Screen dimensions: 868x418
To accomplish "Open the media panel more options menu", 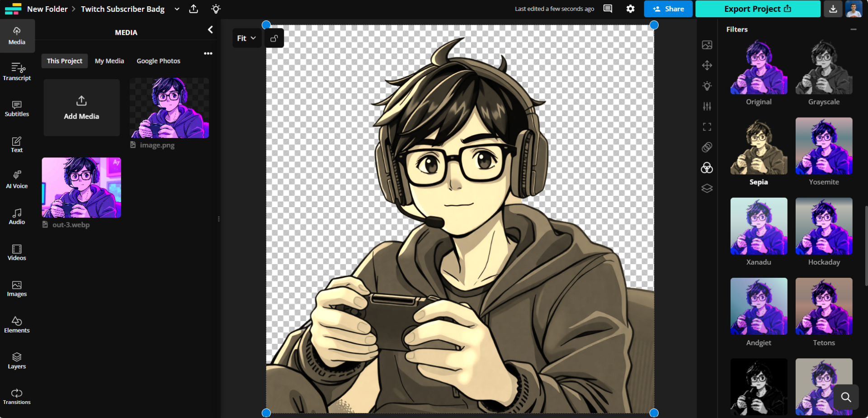I will [208, 53].
